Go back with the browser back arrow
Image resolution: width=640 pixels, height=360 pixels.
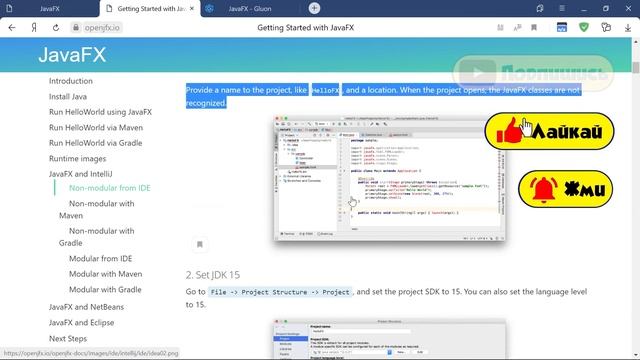pyautogui.click(x=12, y=28)
